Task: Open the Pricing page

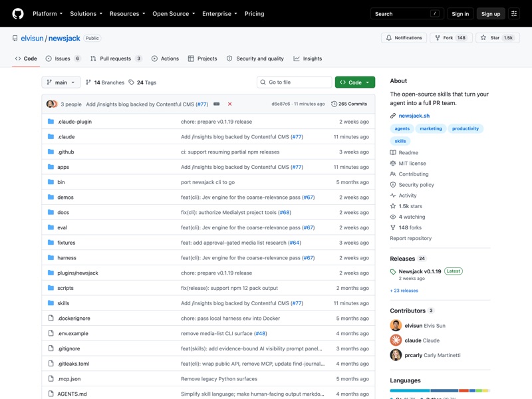Action: (x=255, y=13)
